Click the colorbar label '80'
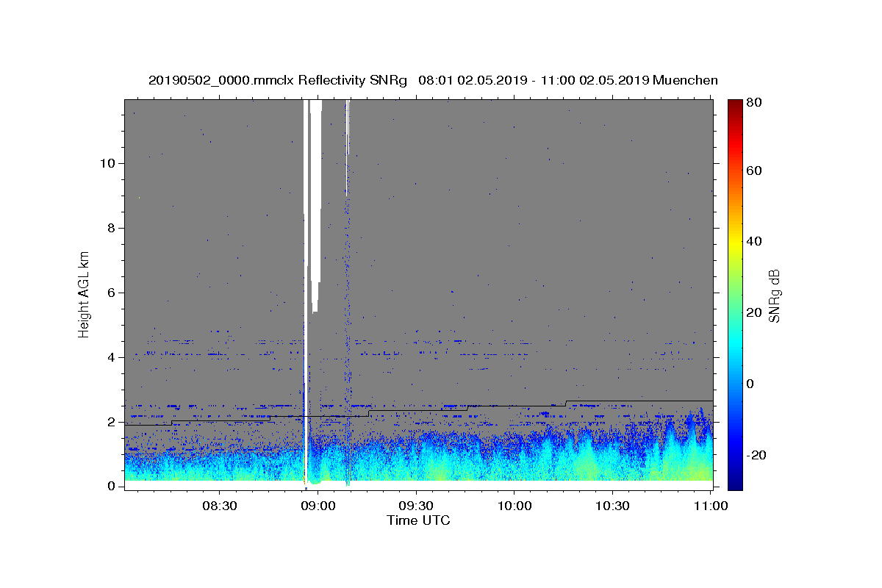The image size is (882, 588). [x=755, y=103]
